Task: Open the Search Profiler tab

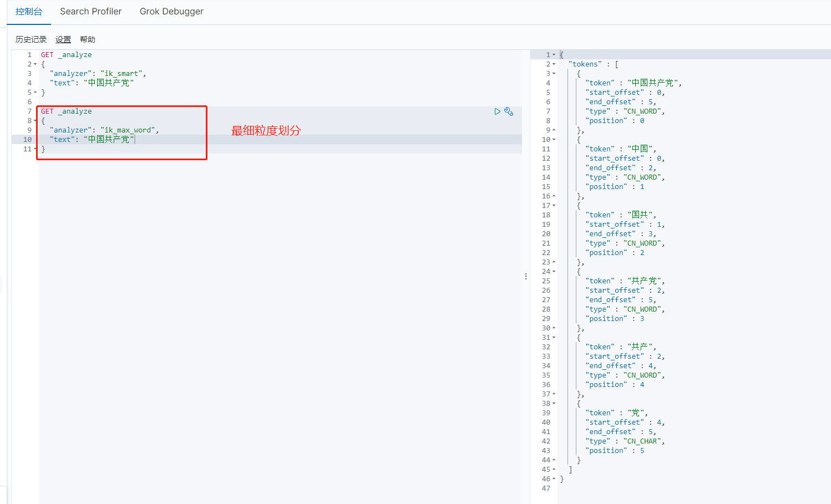Action: [91, 11]
